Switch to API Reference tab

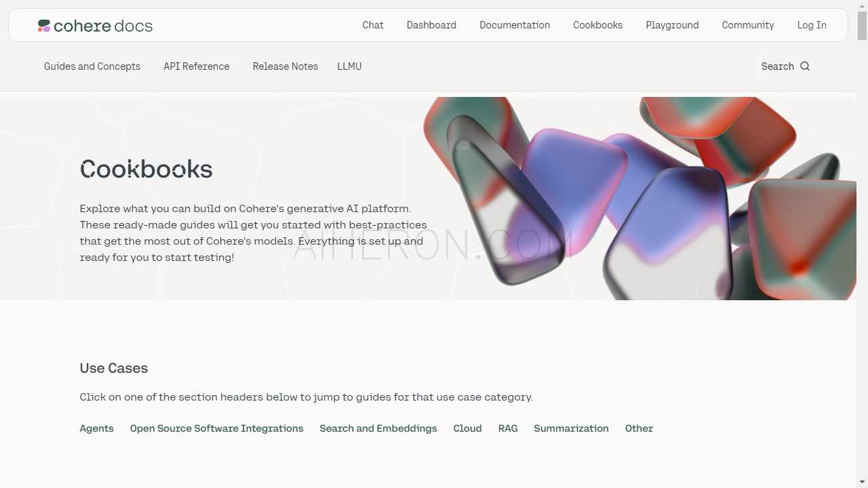pos(197,66)
